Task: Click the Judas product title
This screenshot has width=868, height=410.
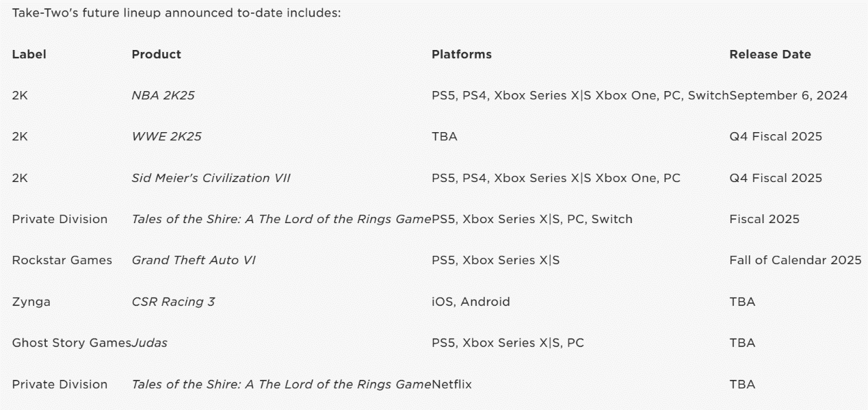Action: coord(150,343)
